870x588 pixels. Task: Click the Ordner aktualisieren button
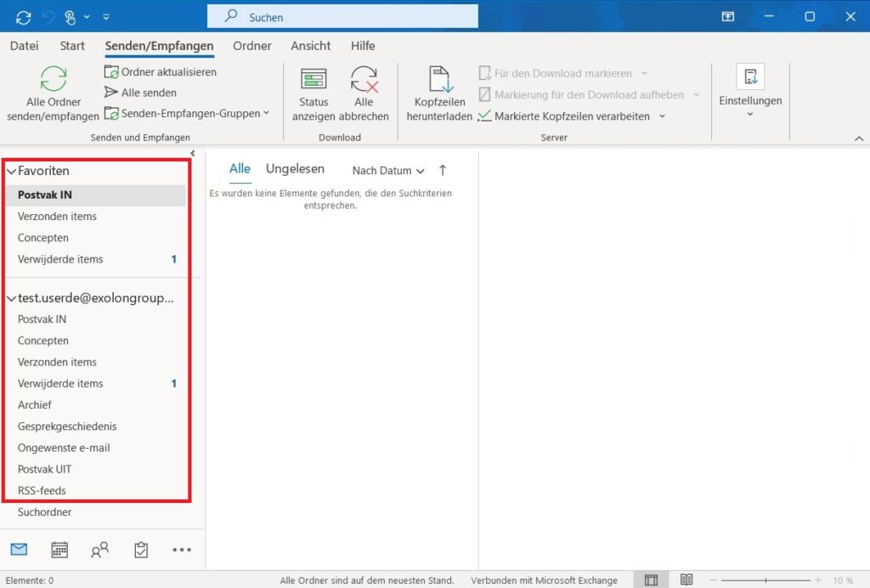click(x=161, y=72)
